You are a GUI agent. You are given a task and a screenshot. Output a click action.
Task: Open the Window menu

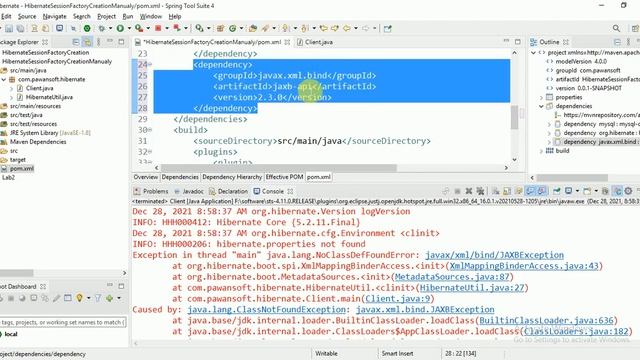(151, 16)
